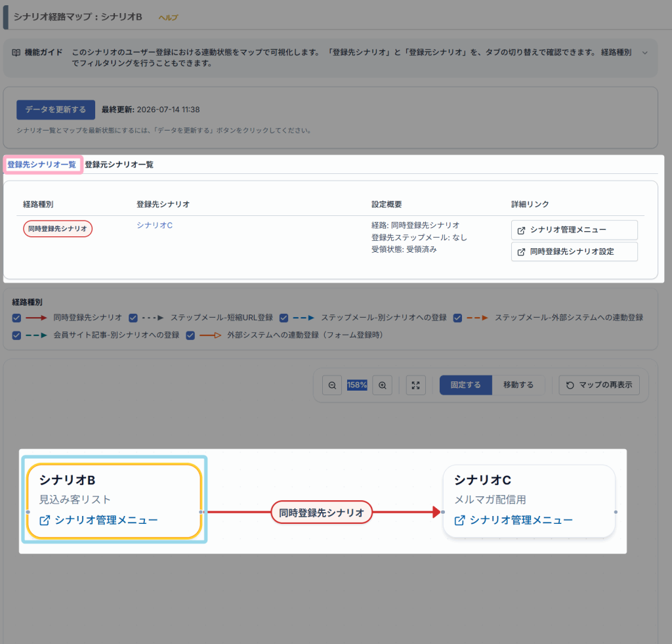Click the 詳細リンク column header
672x644 pixels.
[530, 205]
